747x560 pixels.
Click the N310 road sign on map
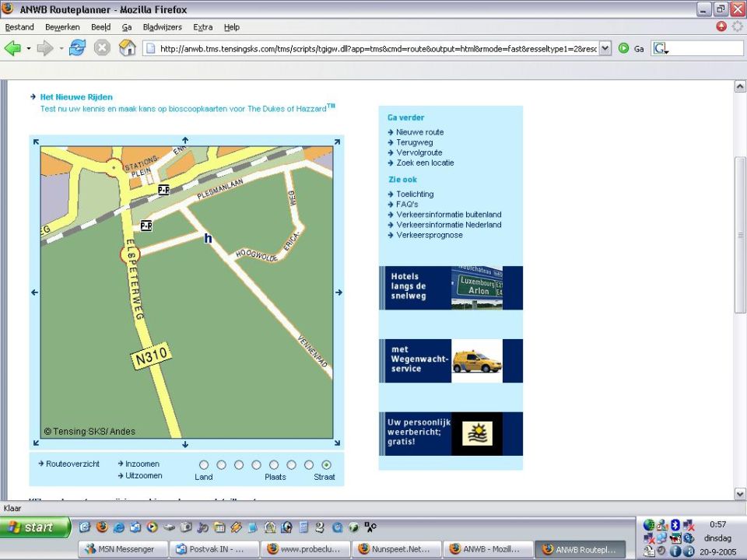tap(151, 355)
